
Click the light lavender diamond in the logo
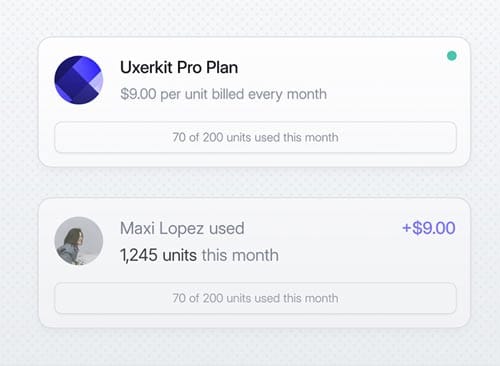click(x=97, y=82)
